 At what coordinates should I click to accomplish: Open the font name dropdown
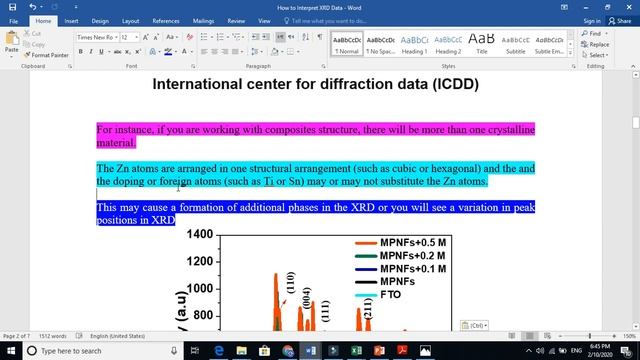click(116, 37)
